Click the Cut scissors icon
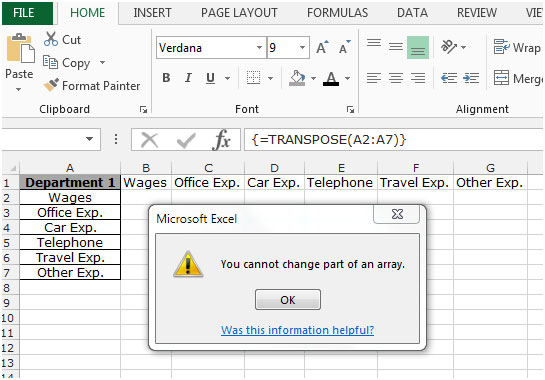545x380 pixels. [x=51, y=39]
